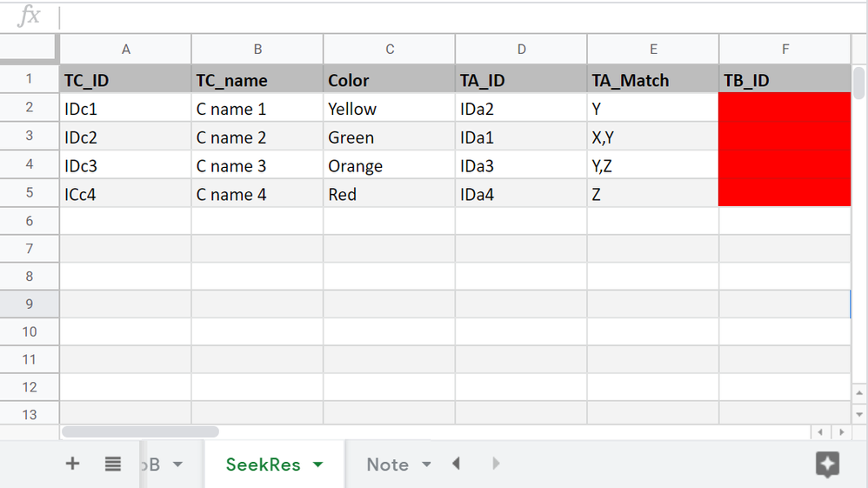This screenshot has width=868, height=488.
Task: Open Note tab dropdown menu
Action: coord(426,465)
